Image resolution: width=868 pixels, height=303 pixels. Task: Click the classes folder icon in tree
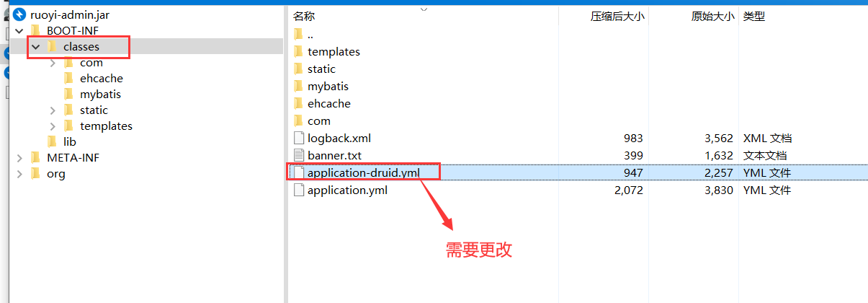pos(52,46)
